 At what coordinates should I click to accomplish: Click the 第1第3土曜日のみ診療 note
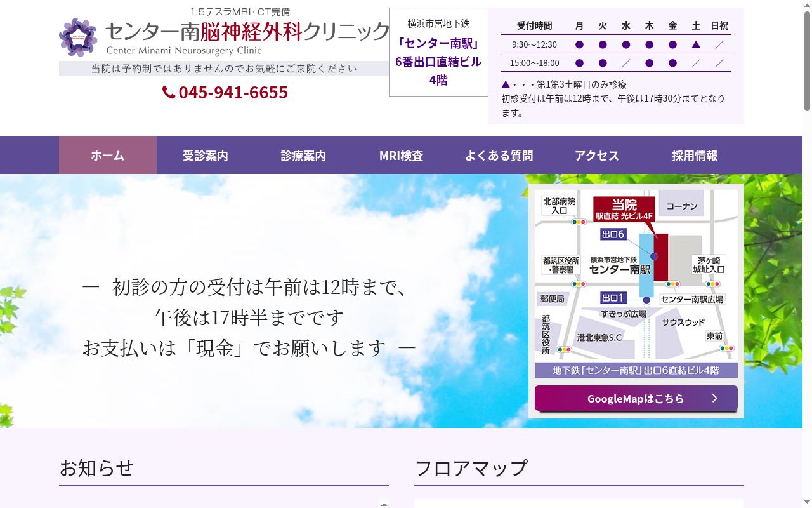click(564, 84)
